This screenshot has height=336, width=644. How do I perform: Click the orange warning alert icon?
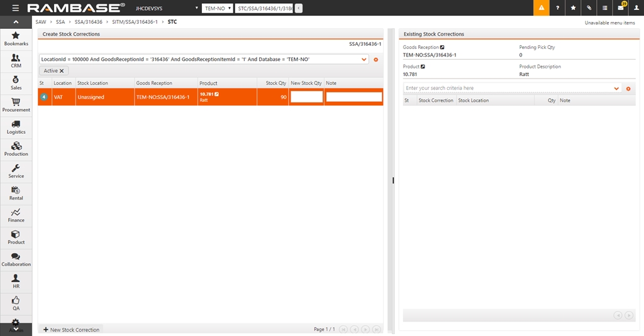541,8
